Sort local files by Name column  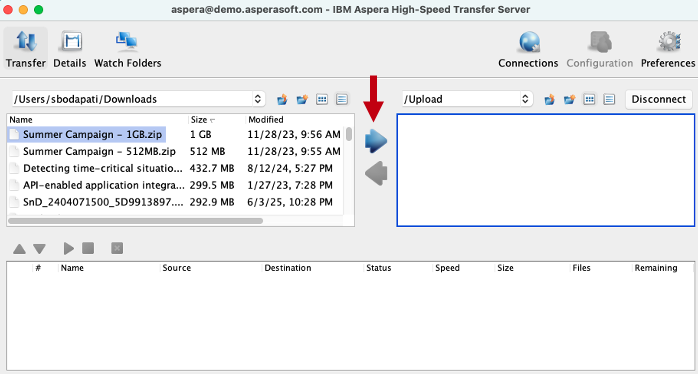click(x=98, y=119)
